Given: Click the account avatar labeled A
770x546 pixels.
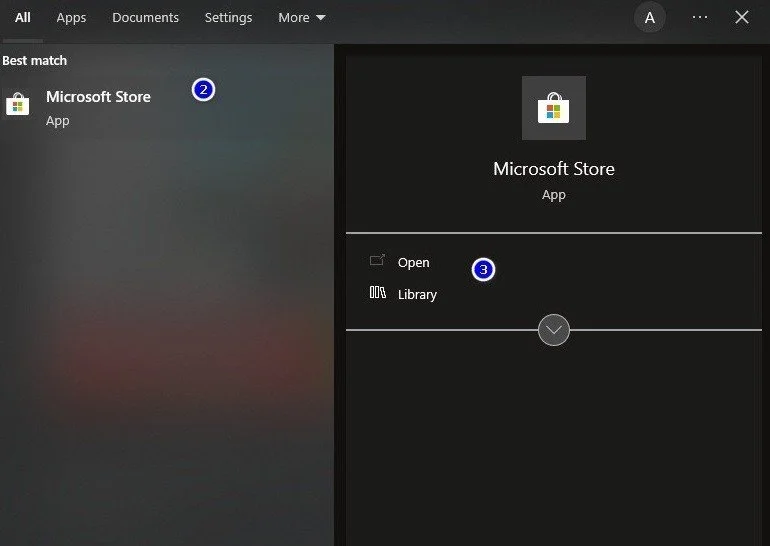Looking at the screenshot, I should pyautogui.click(x=650, y=18).
